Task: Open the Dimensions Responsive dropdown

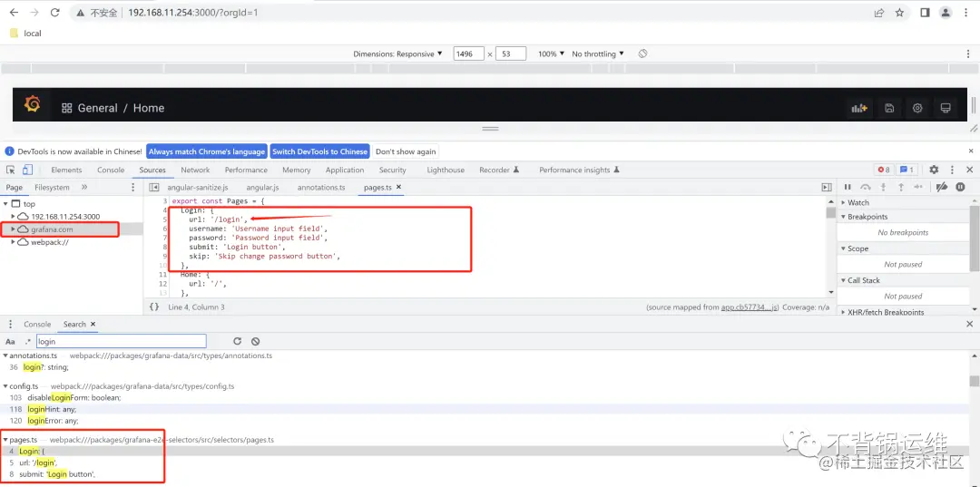Action: coord(397,54)
